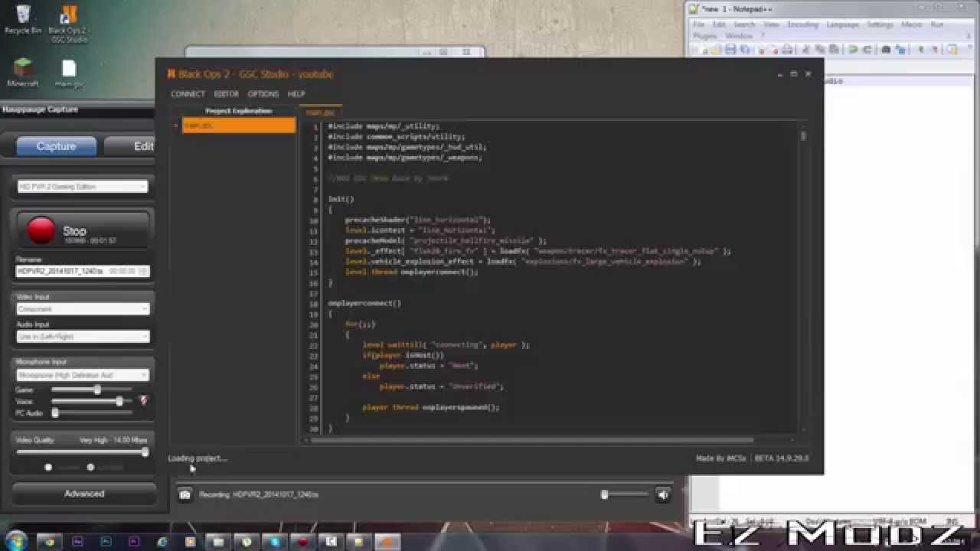Toggle the microphone mute icon beside Voice
This screenshot has height=551, width=980.
pyautogui.click(x=142, y=400)
